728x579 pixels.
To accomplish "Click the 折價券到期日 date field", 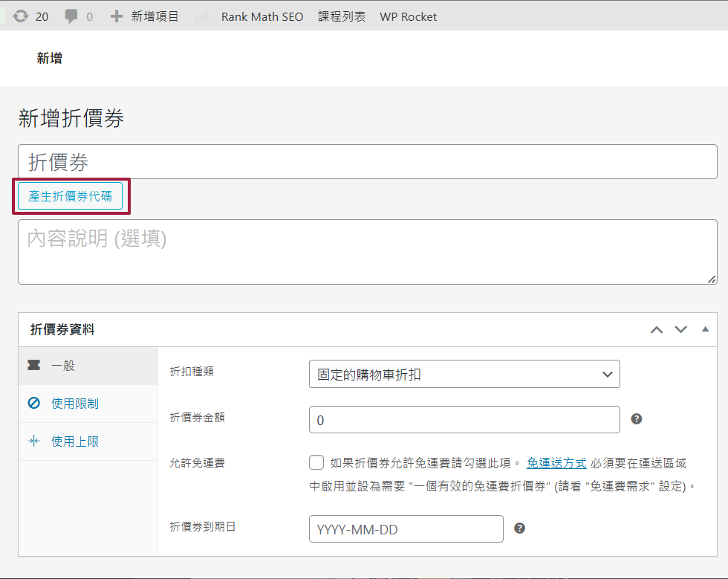I will [x=406, y=529].
